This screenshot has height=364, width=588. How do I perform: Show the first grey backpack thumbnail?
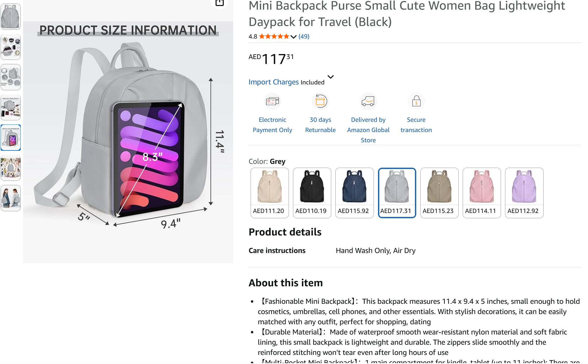tap(11, 17)
